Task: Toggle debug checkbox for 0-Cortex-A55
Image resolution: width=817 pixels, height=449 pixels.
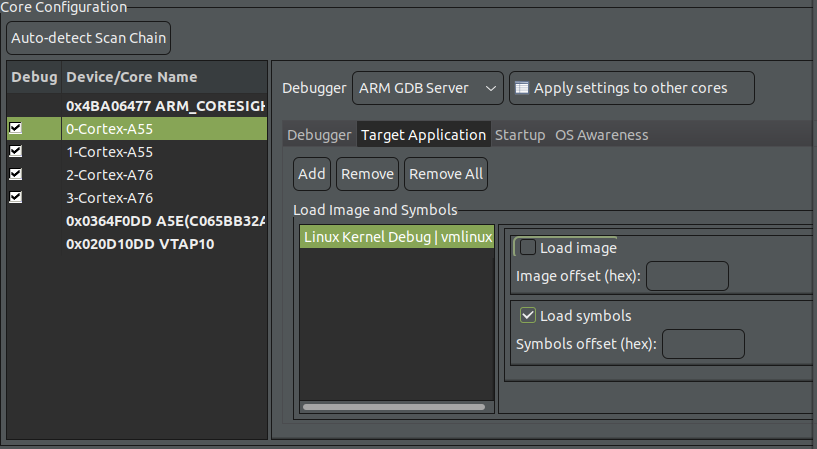Action: (x=15, y=129)
